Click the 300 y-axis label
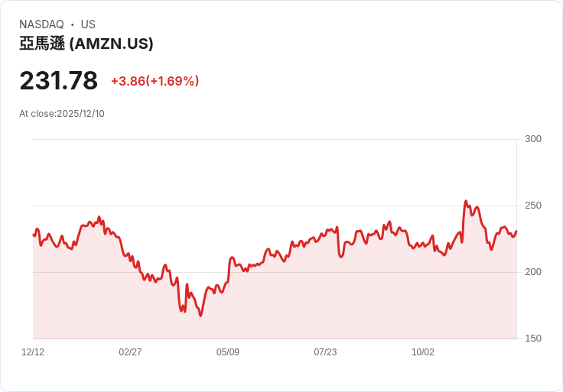563x392 pixels. (532, 139)
